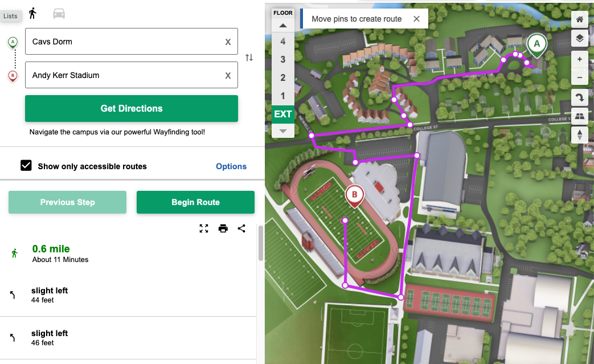
Task: Select the EXT exterior floor
Action: [283, 114]
